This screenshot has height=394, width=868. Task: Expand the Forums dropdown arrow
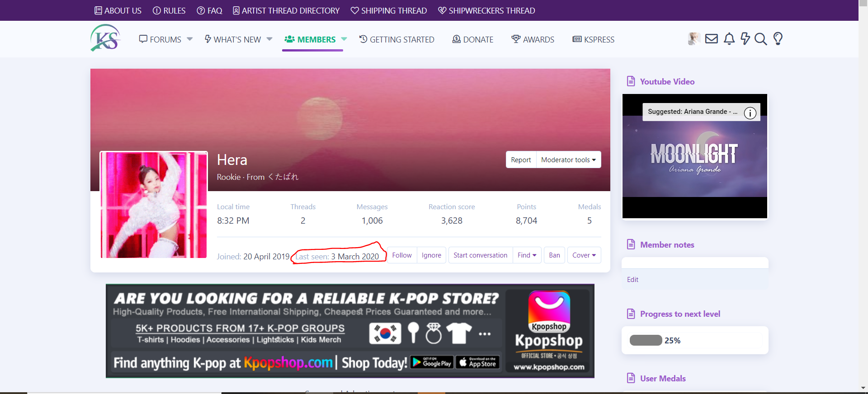190,39
